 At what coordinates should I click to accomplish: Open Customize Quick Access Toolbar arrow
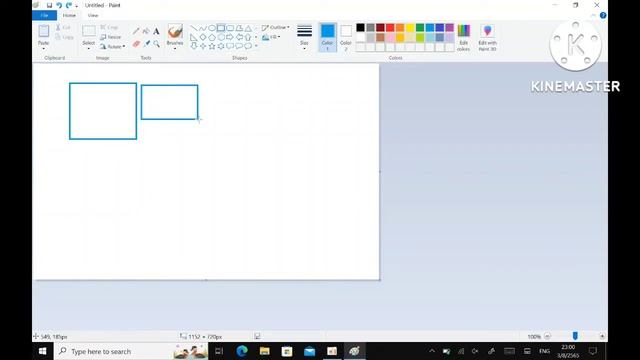click(x=77, y=6)
